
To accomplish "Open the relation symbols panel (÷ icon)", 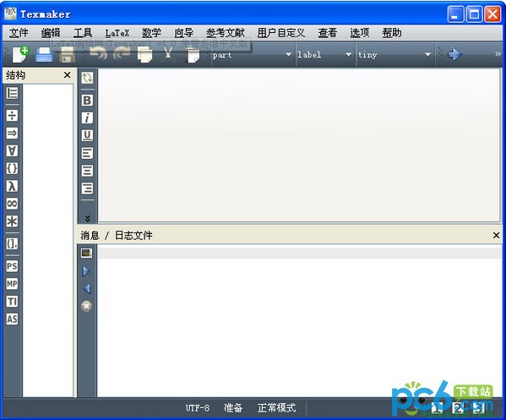I will click(13, 115).
